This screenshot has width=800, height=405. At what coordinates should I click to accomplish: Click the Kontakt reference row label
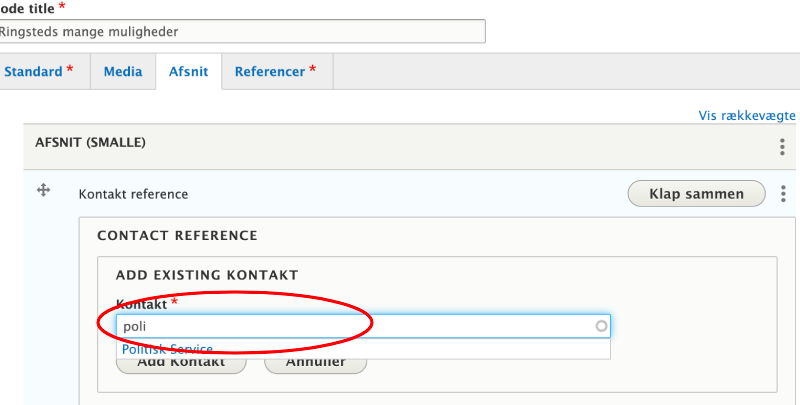(133, 194)
